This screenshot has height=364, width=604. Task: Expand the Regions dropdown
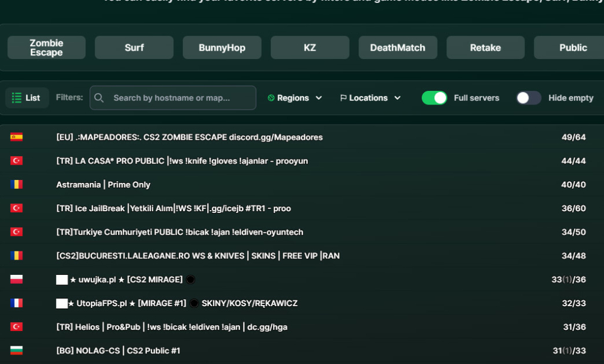[295, 98]
